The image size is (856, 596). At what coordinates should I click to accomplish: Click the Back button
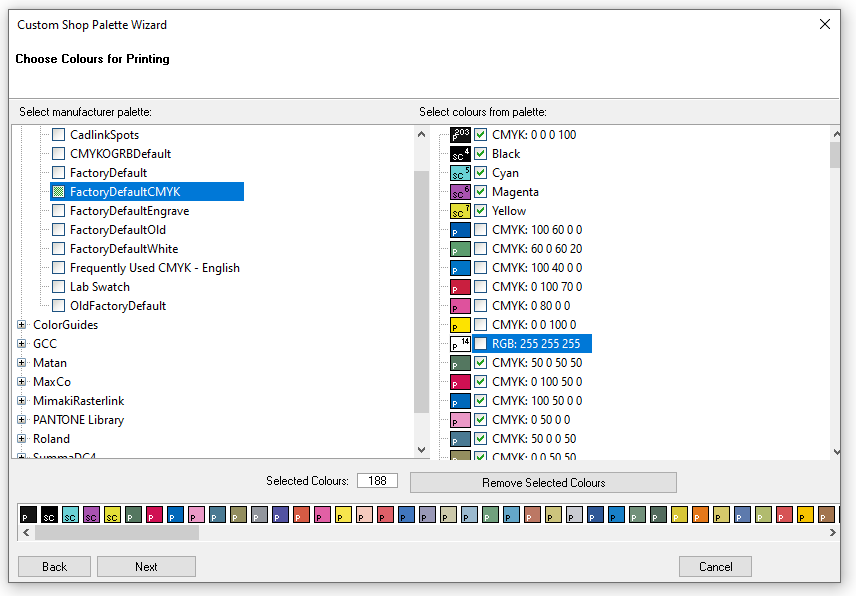[55, 567]
